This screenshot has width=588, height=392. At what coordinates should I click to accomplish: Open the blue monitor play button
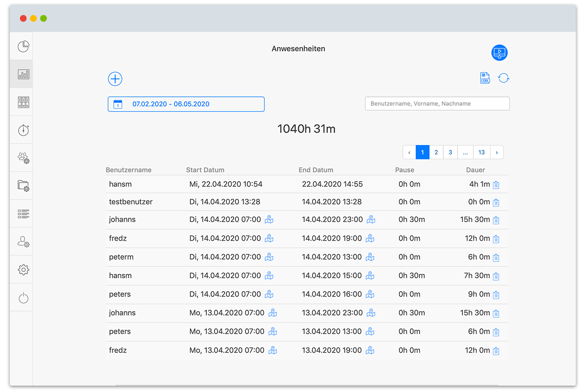tap(499, 52)
